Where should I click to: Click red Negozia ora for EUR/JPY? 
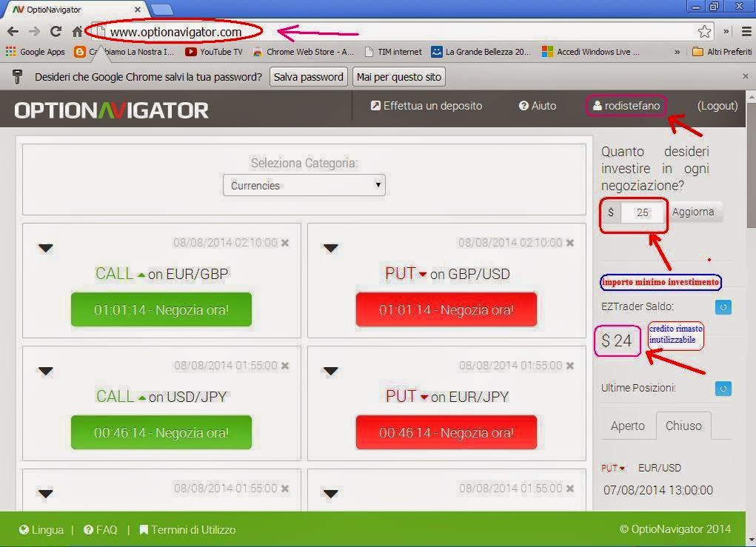tap(446, 432)
